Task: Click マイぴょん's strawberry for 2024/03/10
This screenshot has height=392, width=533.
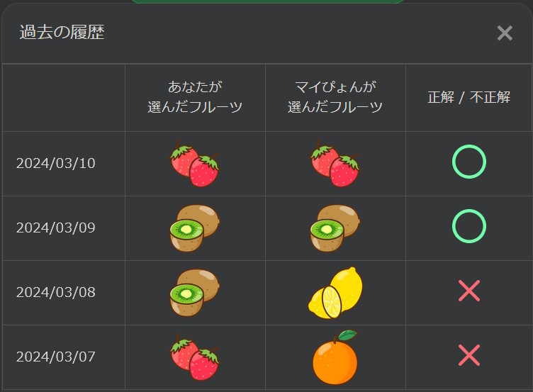Action: (x=335, y=164)
